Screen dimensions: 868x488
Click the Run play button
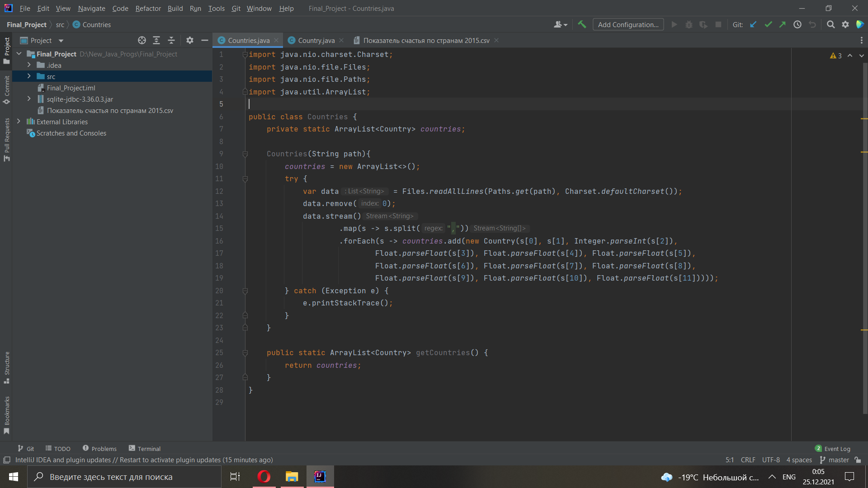674,24
